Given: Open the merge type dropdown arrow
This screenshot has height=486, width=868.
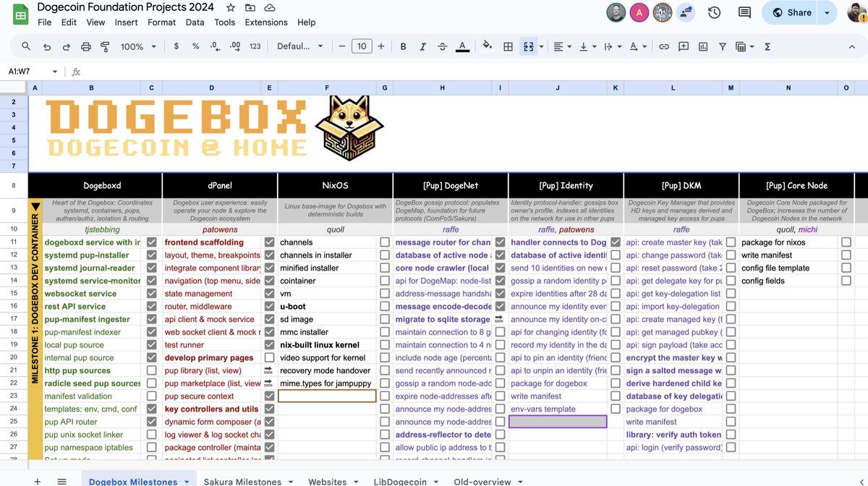Looking at the screenshot, I should pos(542,46).
